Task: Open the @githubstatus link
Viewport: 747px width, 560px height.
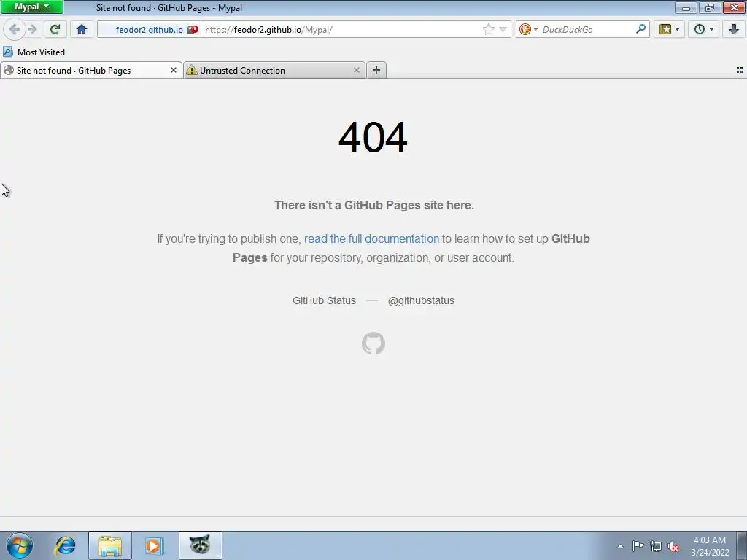Action: pyautogui.click(x=421, y=300)
